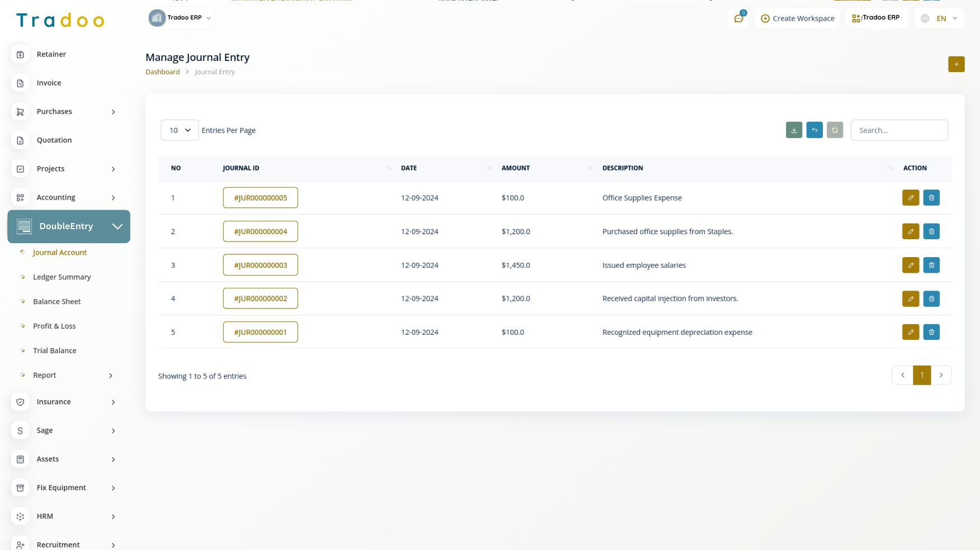The height and width of the screenshot is (550, 980).
Task: Open Balance Sheet page
Action: point(57,302)
